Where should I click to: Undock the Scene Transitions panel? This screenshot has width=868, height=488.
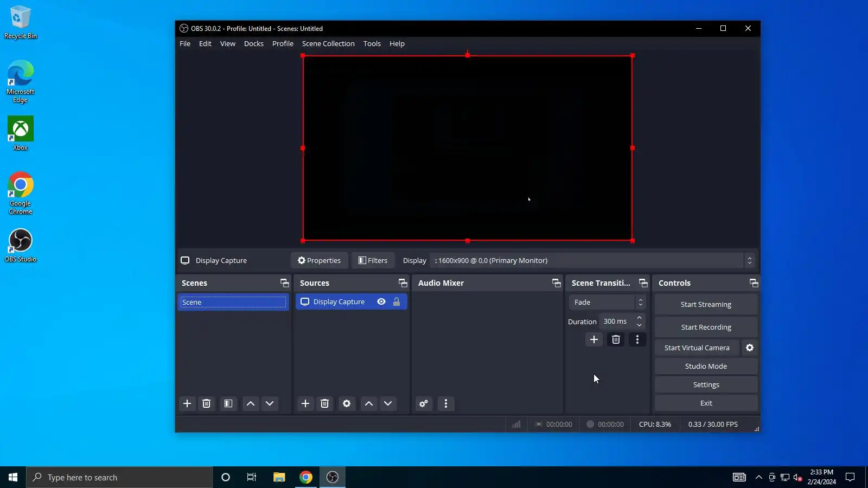click(x=643, y=283)
